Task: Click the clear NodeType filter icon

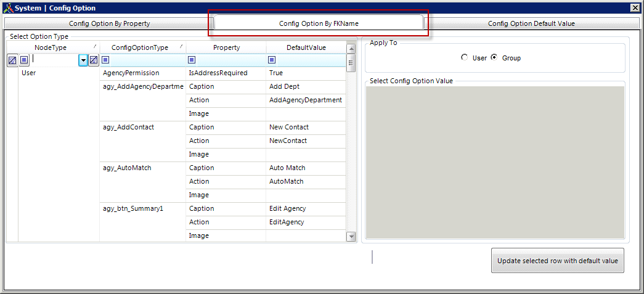Action: coord(94,60)
